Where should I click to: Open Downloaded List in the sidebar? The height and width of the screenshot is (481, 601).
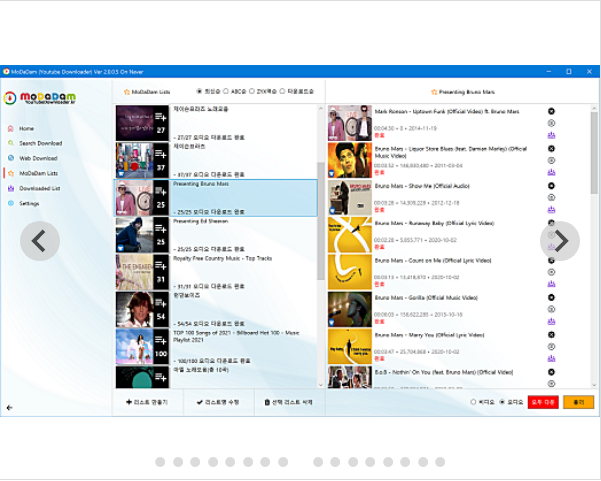[34, 188]
